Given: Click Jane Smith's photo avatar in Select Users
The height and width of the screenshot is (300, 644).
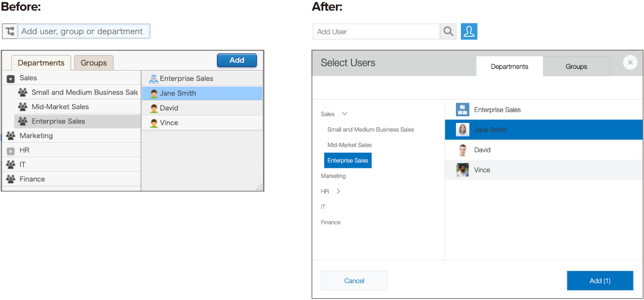Looking at the screenshot, I should (462, 130).
